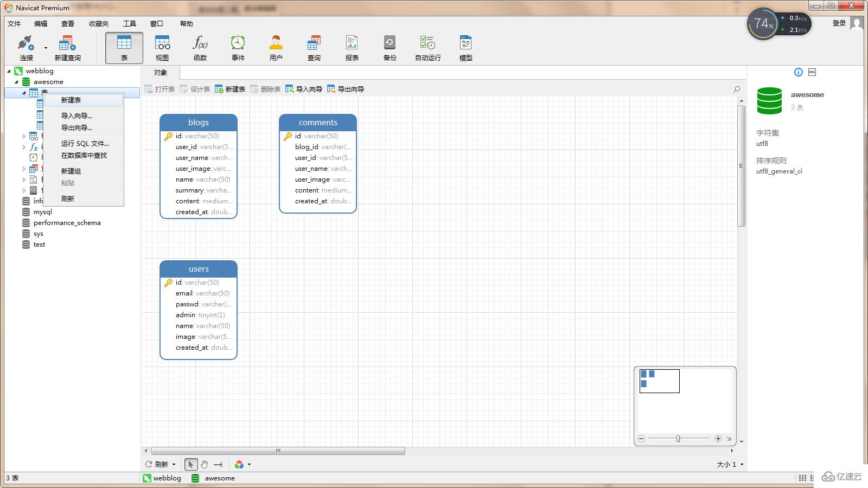Expand the views node in the tree
This screenshot has height=488, width=868.
24,136
